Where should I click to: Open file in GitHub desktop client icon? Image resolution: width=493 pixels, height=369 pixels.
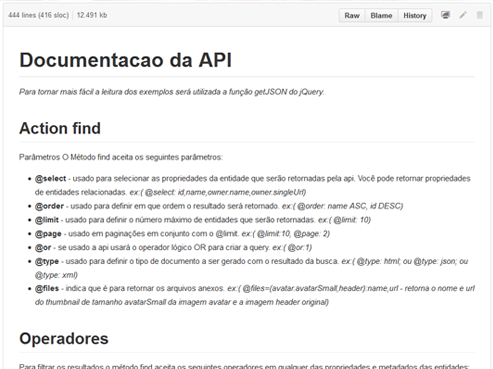click(x=445, y=15)
